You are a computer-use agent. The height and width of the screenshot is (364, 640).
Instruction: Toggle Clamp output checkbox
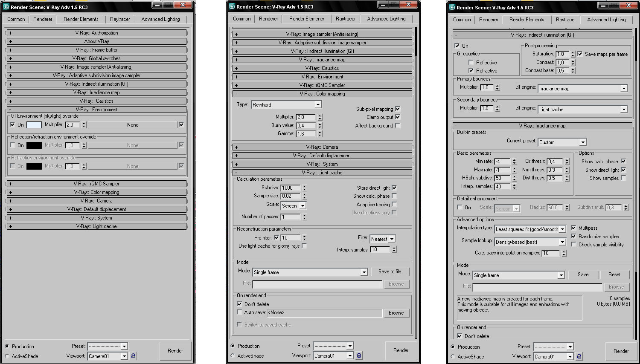pos(398,117)
